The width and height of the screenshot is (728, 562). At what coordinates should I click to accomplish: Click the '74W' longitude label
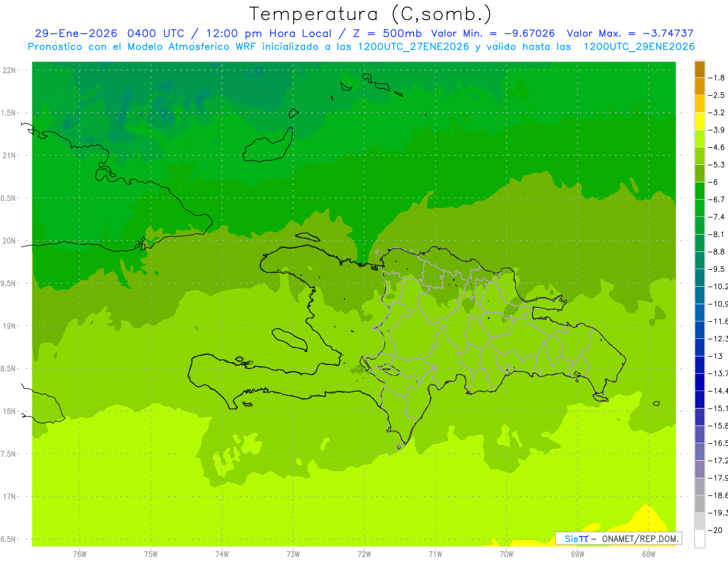tap(222, 554)
